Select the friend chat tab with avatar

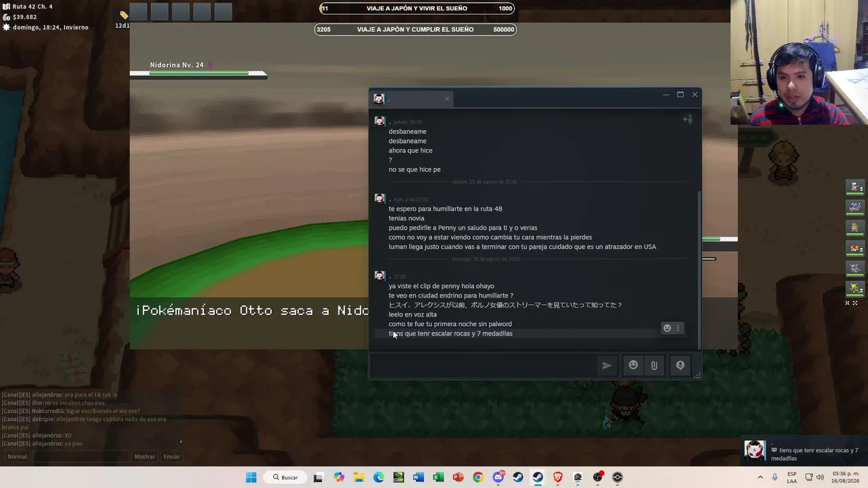click(x=412, y=99)
